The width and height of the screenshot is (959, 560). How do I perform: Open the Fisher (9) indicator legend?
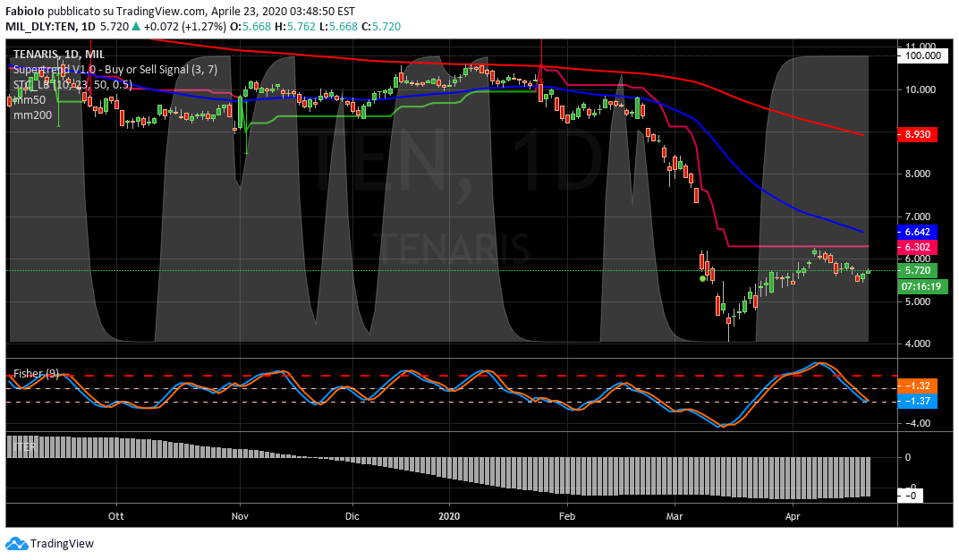(37, 373)
